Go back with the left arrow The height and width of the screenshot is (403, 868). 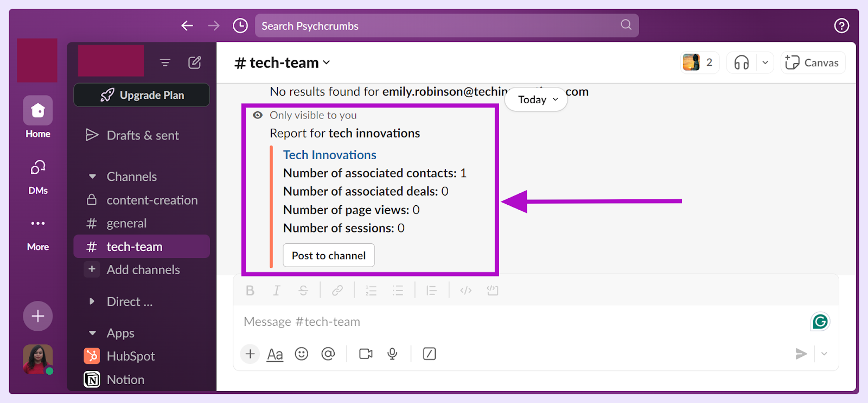click(187, 26)
